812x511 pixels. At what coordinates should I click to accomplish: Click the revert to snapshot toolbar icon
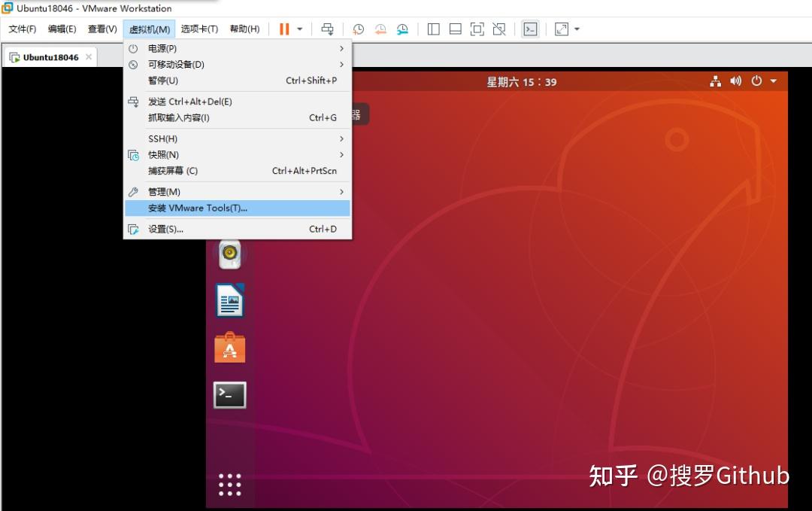click(380, 29)
